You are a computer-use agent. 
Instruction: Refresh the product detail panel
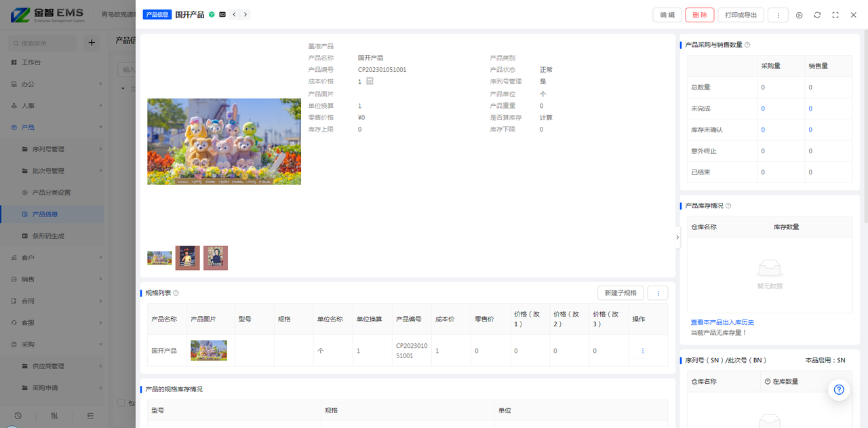(817, 15)
